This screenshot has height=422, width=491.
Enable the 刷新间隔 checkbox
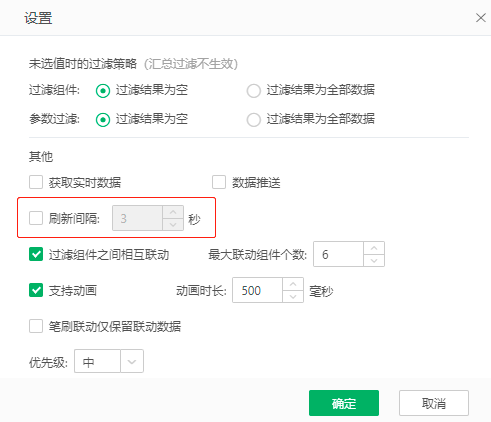[x=36, y=218]
